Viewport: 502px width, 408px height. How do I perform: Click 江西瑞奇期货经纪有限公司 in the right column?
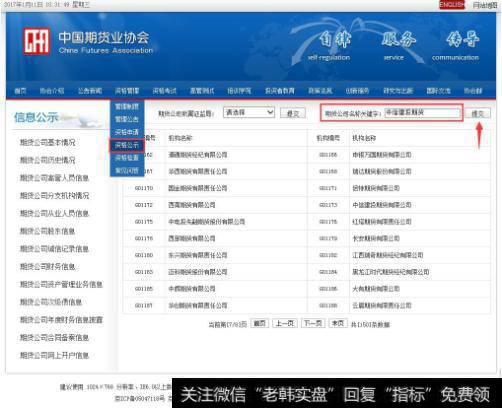coord(388,255)
